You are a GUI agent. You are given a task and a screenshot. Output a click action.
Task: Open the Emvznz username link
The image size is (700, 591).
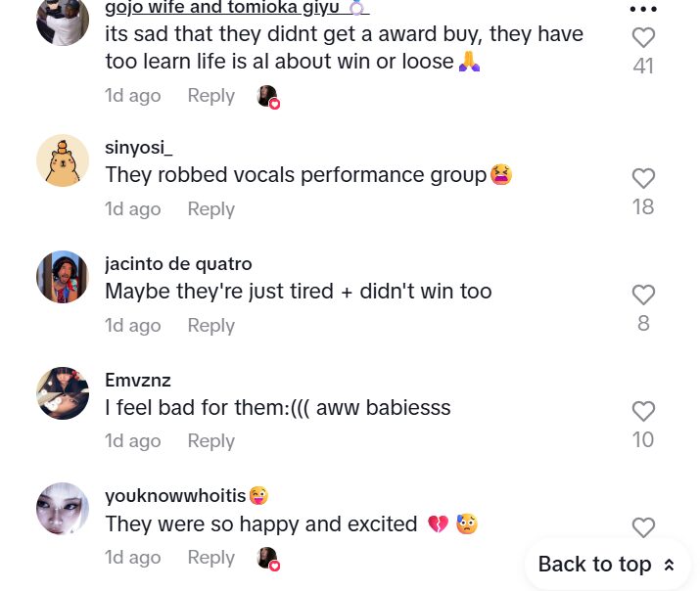[x=138, y=380]
